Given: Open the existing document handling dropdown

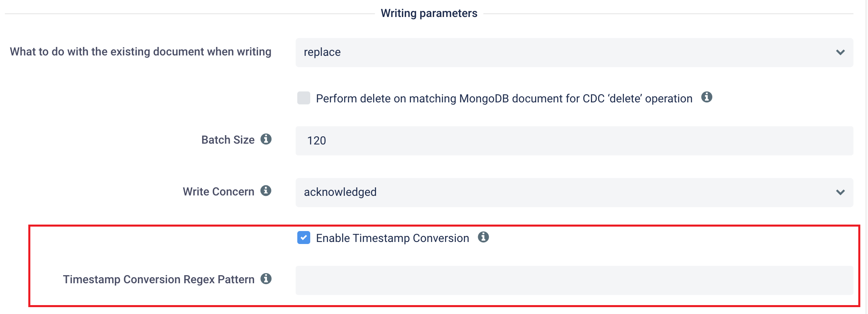Looking at the screenshot, I should pyautogui.click(x=574, y=53).
